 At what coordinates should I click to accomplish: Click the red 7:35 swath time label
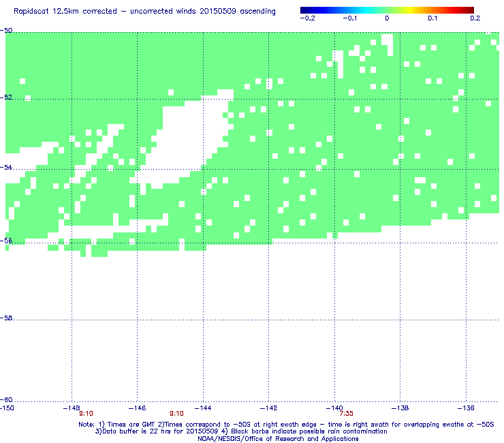pyautogui.click(x=347, y=414)
